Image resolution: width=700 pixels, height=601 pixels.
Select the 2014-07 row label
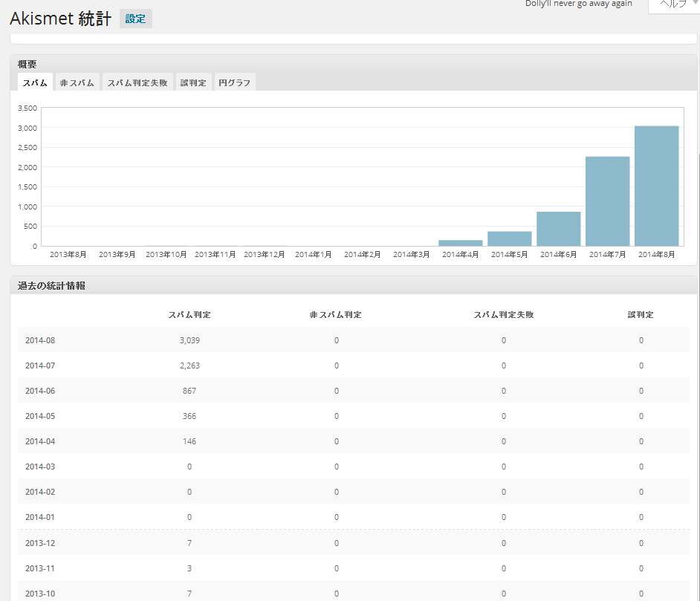tap(40, 366)
